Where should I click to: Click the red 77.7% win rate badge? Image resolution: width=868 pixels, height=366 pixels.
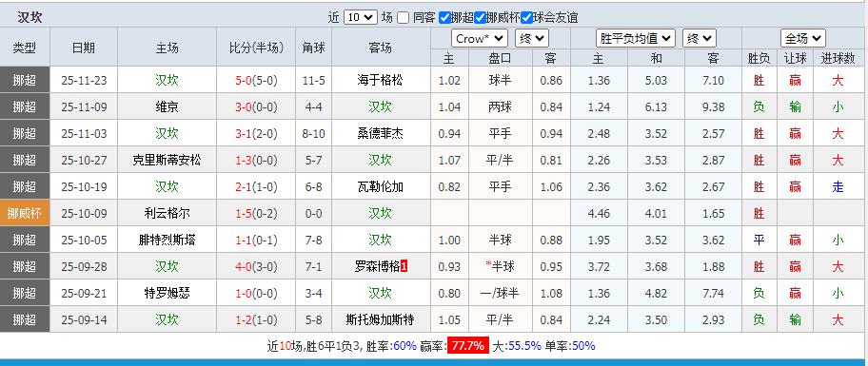tap(467, 346)
